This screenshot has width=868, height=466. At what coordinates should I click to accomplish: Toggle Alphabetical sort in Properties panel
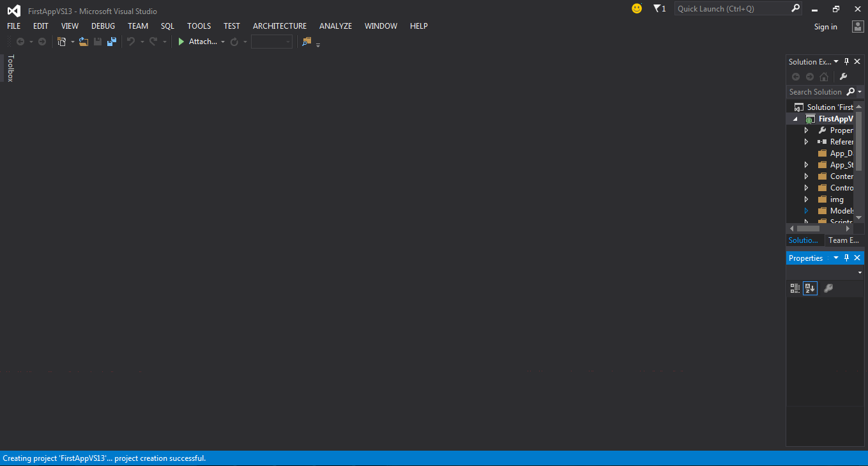click(810, 288)
